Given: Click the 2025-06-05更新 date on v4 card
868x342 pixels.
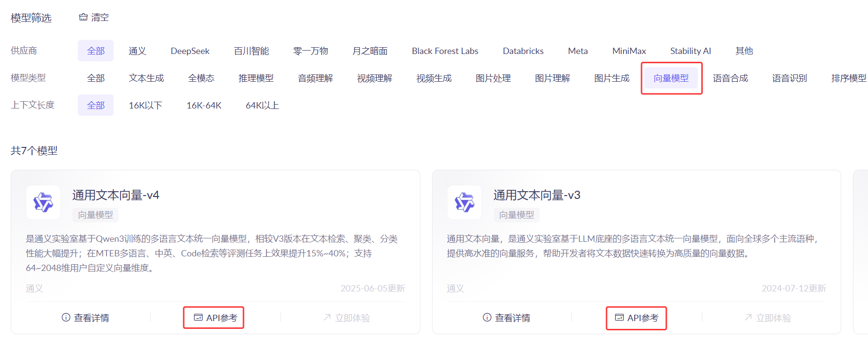Looking at the screenshot, I should [373, 288].
